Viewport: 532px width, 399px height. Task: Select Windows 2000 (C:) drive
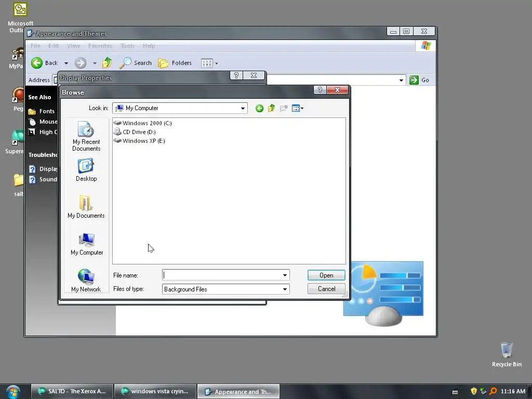pyautogui.click(x=143, y=123)
